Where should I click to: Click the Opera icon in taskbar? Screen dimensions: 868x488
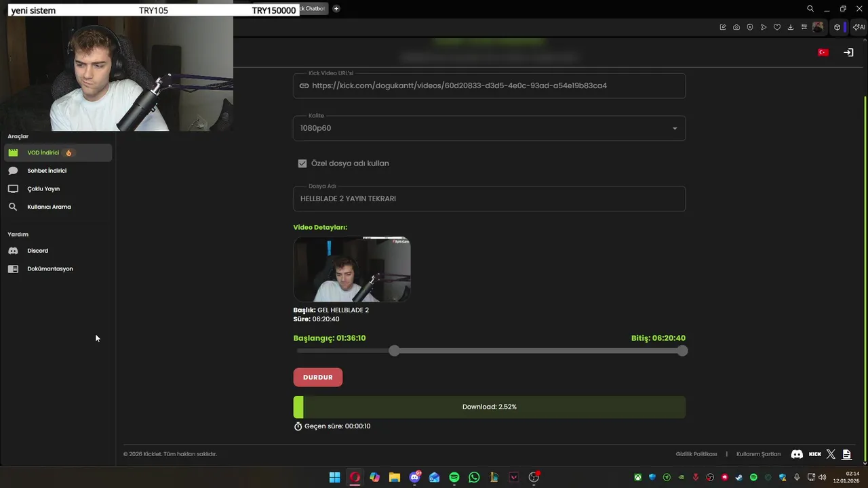point(355,477)
